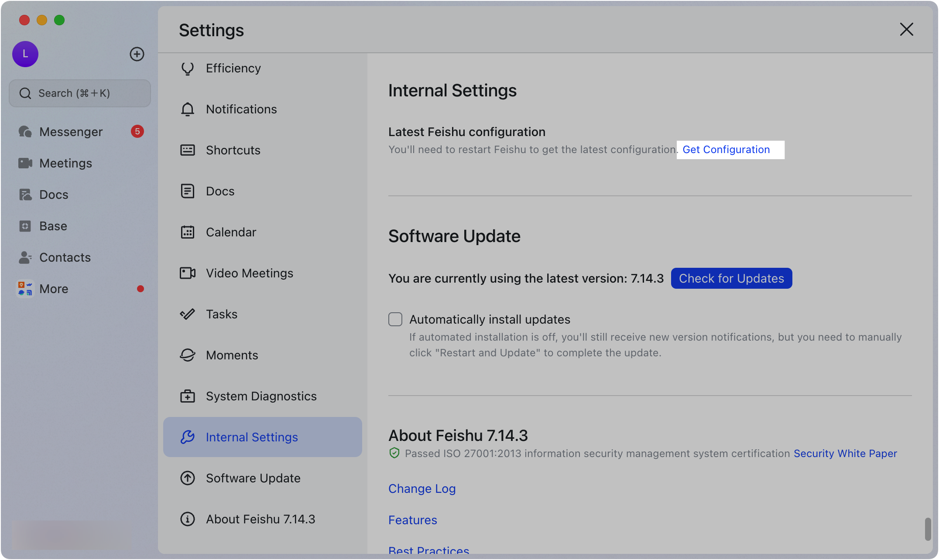
Task: Click the Tasks checkmark icon
Action: [188, 314]
